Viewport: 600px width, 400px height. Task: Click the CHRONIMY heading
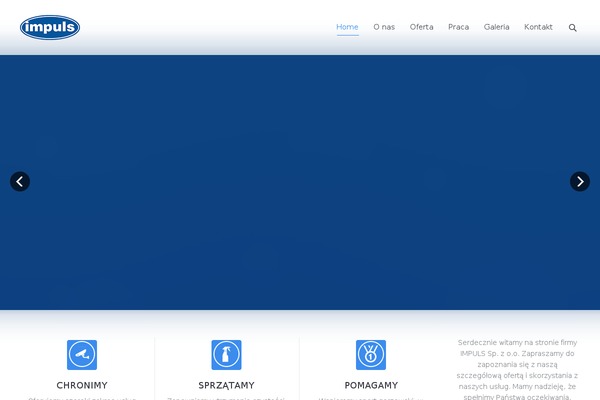pyautogui.click(x=82, y=385)
